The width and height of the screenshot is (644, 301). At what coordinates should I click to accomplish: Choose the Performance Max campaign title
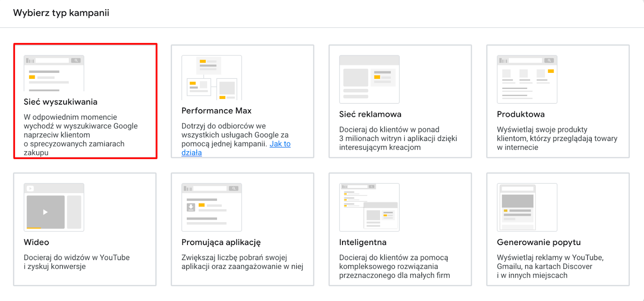[217, 111]
